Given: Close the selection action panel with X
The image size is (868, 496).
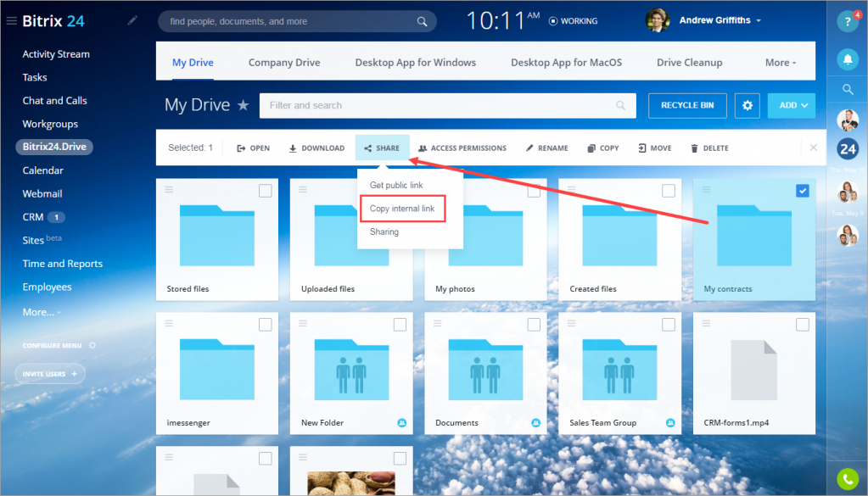Looking at the screenshot, I should click(813, 148).
